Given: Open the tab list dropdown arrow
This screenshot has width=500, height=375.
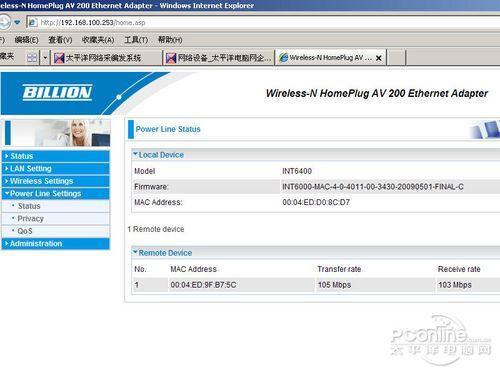Looking at the screenshot, I should pyautogui.click(x=45, y=58).
